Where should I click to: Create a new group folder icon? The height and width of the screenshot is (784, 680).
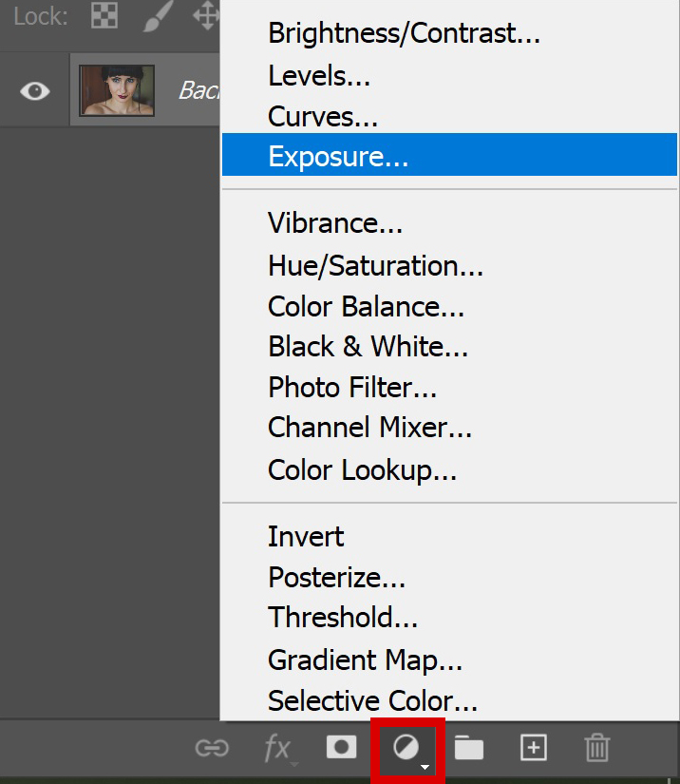coord(468,748)
